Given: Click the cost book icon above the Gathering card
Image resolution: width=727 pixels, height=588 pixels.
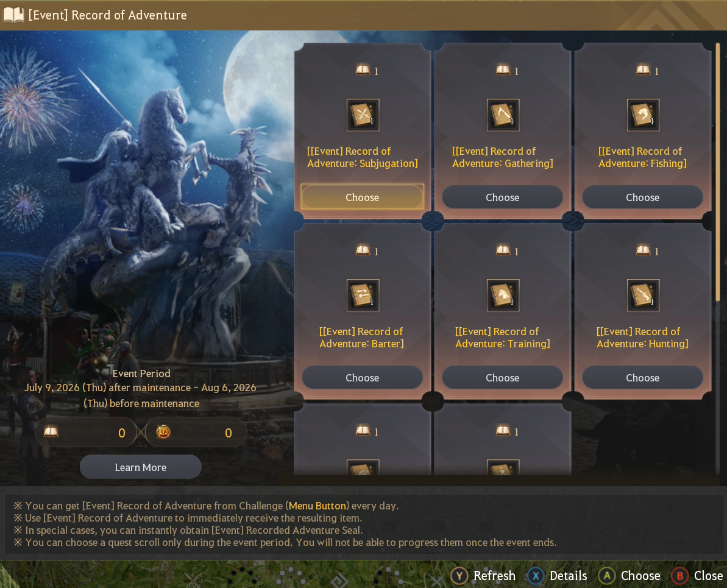Looking at the screenshot, I should tap(503, 70).
